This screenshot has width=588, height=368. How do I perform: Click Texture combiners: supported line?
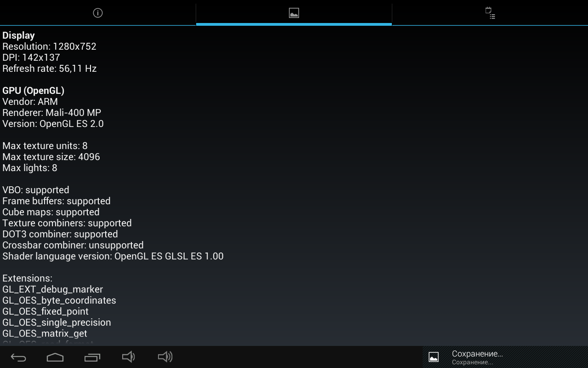pyautogui.click(x=67, y=223)
